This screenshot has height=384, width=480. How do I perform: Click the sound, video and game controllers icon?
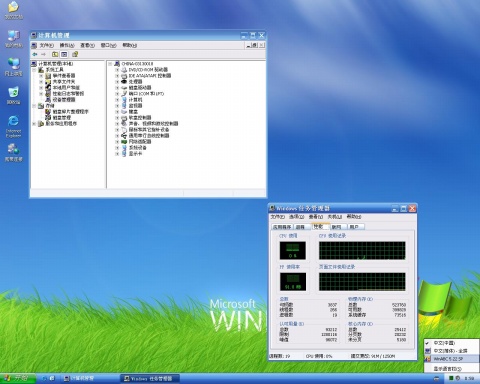coord(124,124)
